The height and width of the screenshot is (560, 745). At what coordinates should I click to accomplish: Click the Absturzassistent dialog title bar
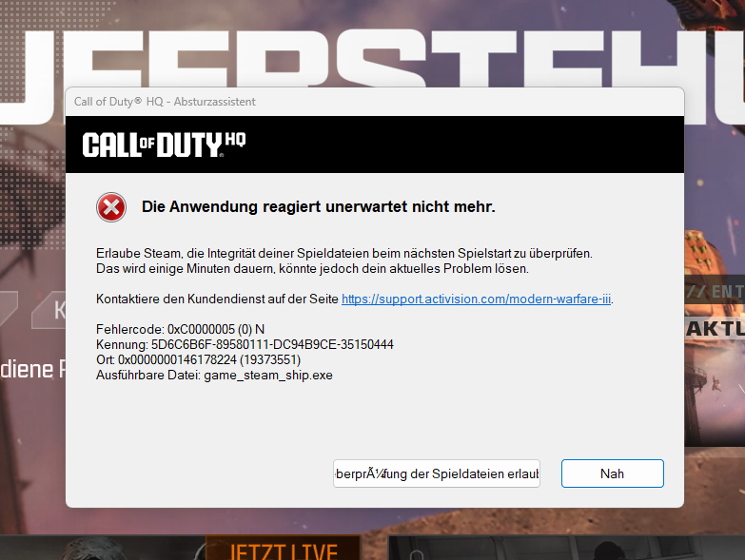[x=375, y=102]
